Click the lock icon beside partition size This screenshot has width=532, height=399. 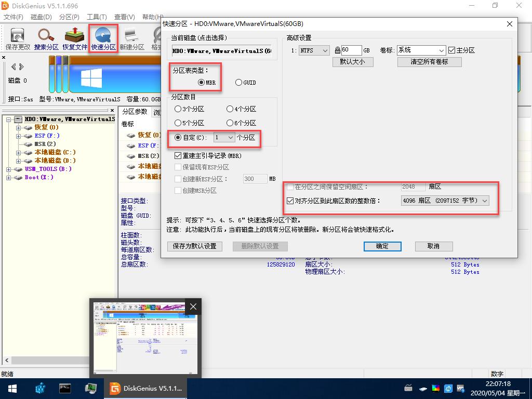pyautogui.click(x=337, y=50)
